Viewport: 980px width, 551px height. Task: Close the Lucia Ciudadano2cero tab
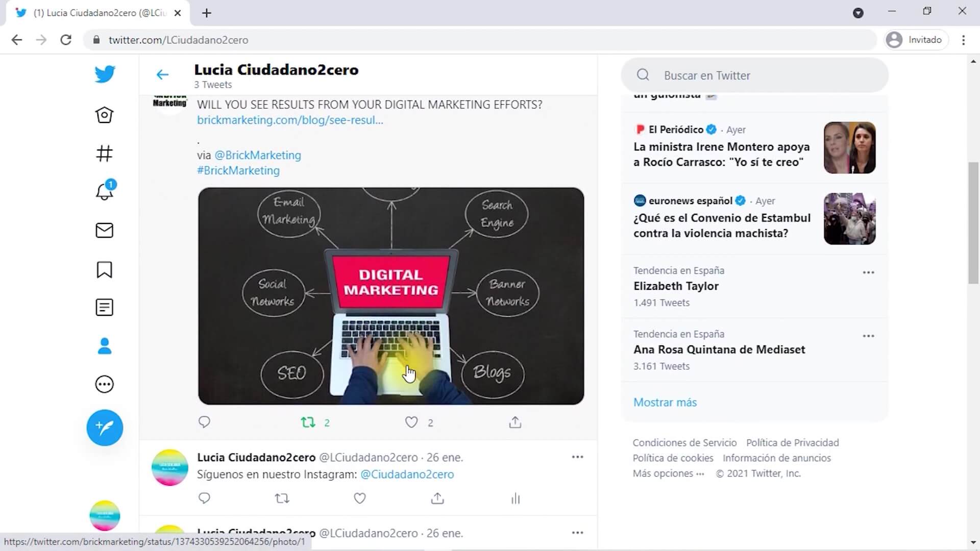pyautogui.click(x=178, y=13)
